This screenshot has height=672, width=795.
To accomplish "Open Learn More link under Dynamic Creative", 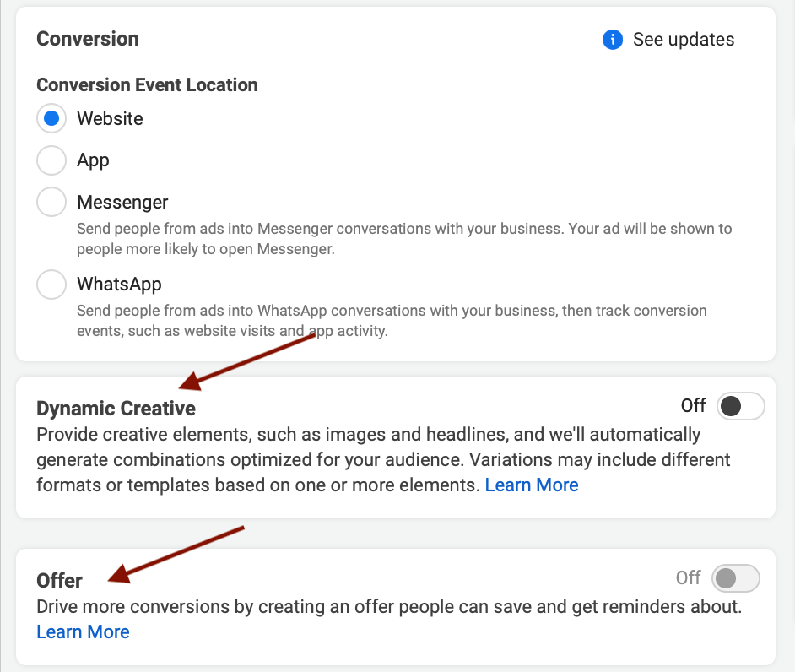I will (532, 485).
